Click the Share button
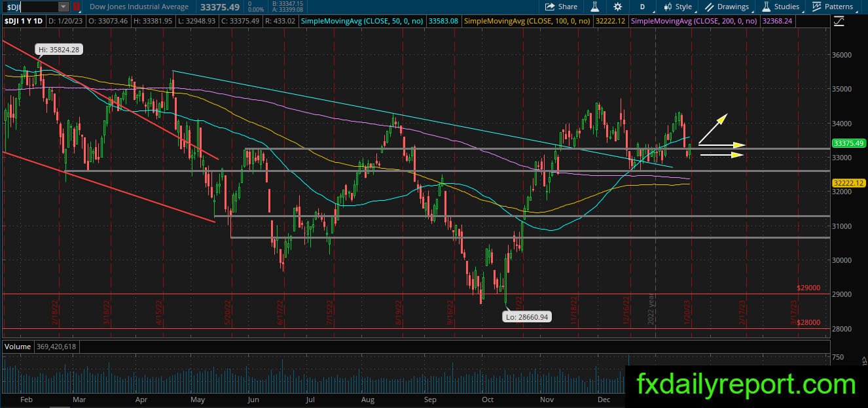The width and height of the screenshot is (868, 408). [562, 7]
